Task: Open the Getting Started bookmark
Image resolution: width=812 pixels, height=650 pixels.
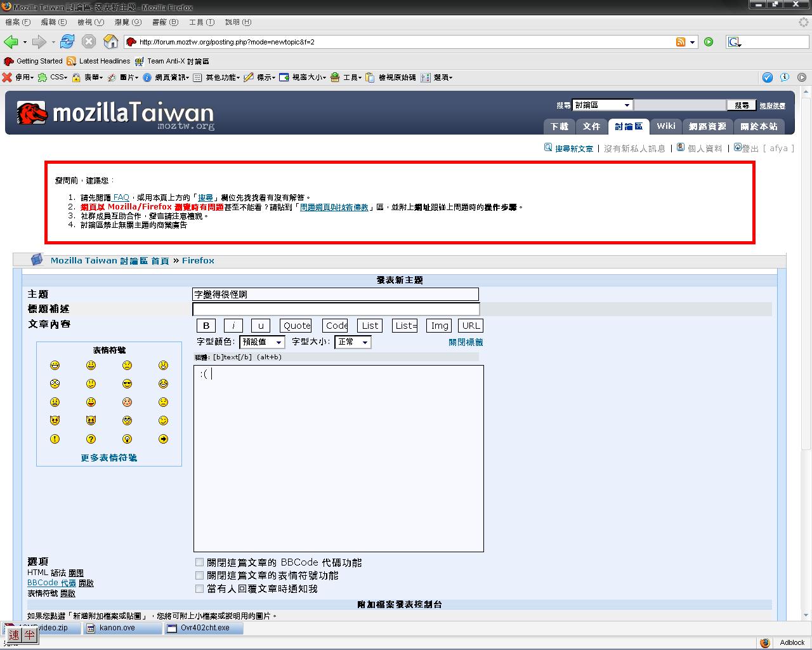Action: pos(34,62)
